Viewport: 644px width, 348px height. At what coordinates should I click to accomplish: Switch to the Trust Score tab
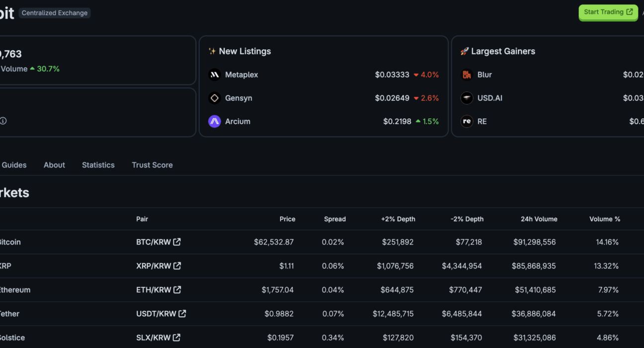(x=152, y=165)
